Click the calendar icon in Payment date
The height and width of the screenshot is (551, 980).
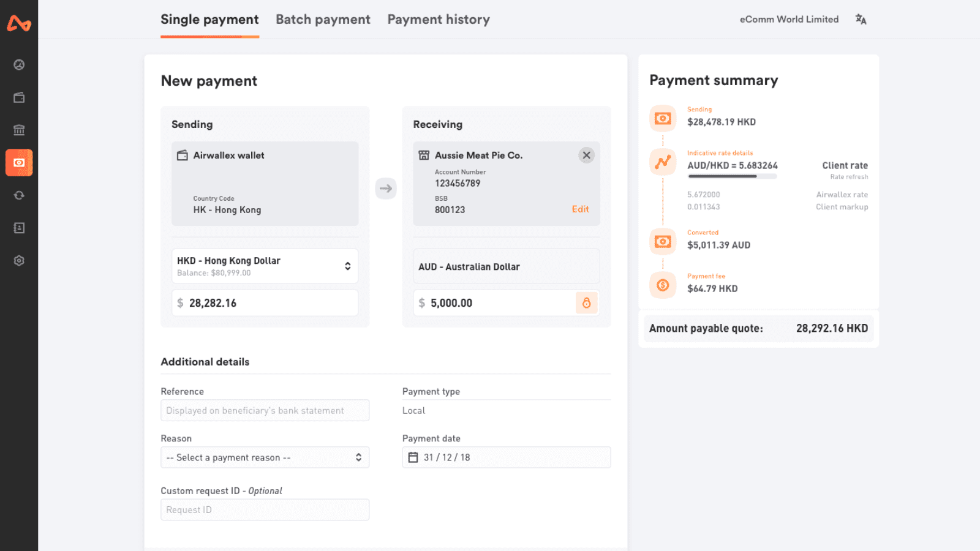pos(413,457)
